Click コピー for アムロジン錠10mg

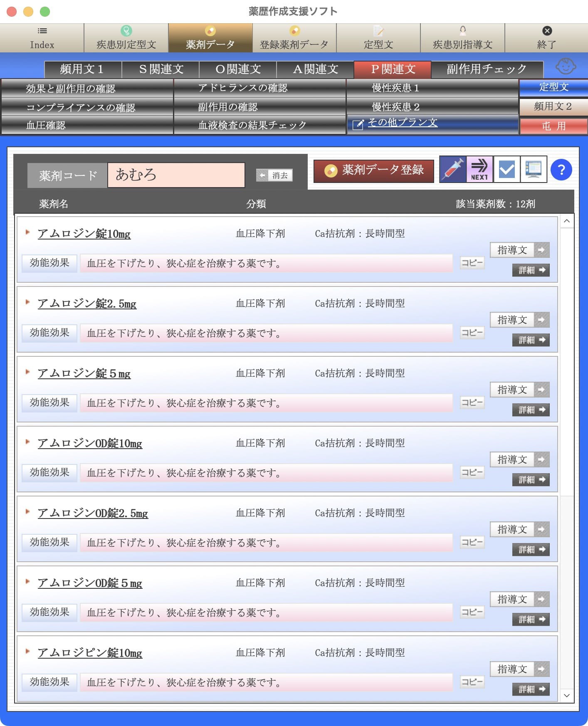pyautogui.click(x=472, y=263)
